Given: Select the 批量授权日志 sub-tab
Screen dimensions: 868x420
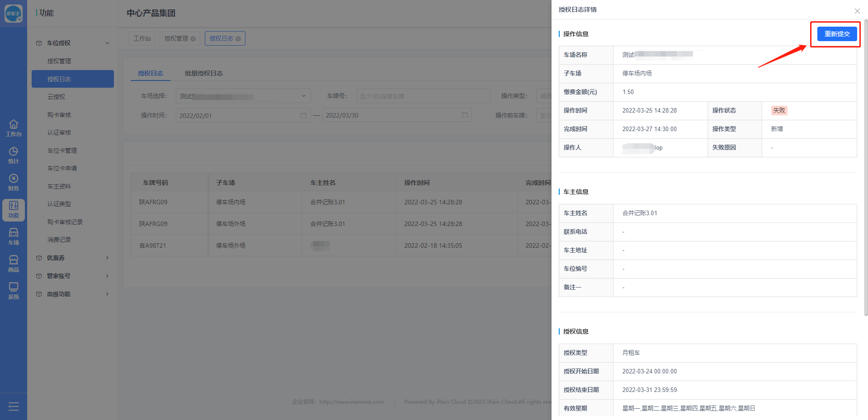Looking at the screenshot, I should (x=204, y=73).
